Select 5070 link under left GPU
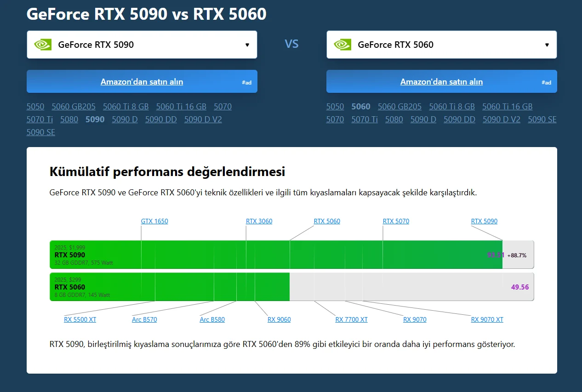 click(x=223, y=107)
